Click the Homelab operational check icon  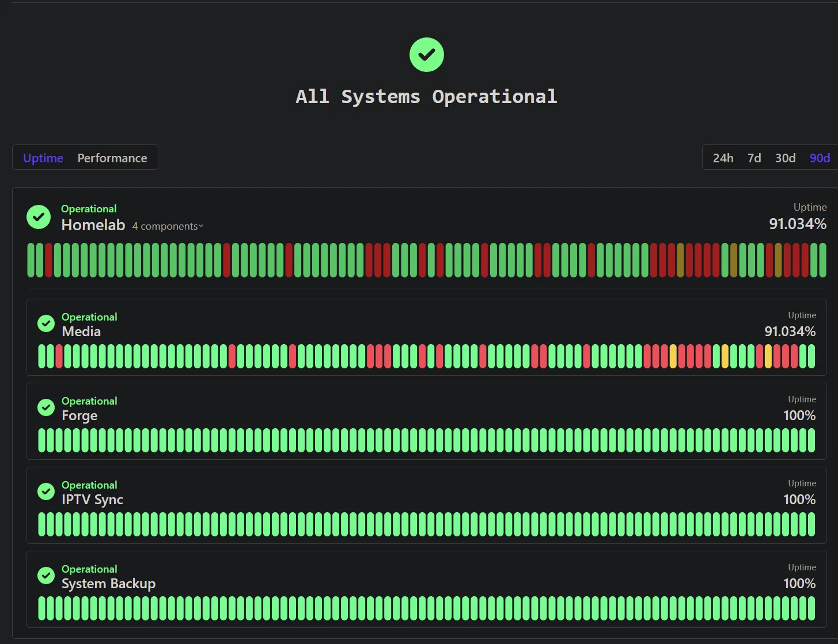39,217
